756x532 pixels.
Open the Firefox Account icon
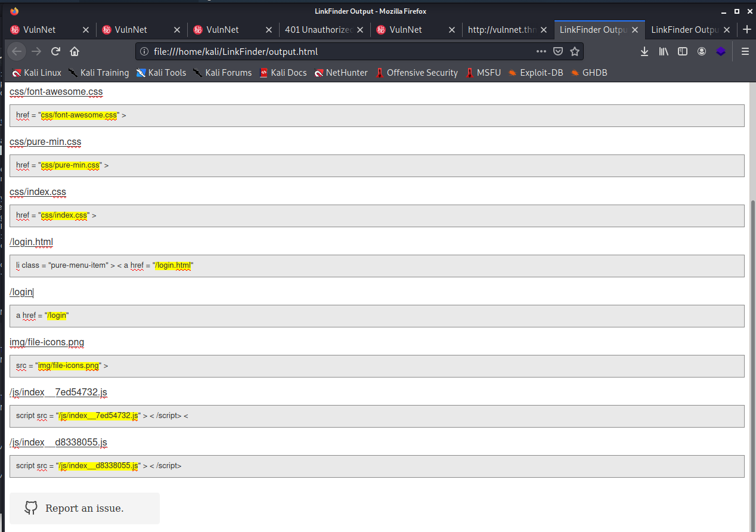(702, 52)
